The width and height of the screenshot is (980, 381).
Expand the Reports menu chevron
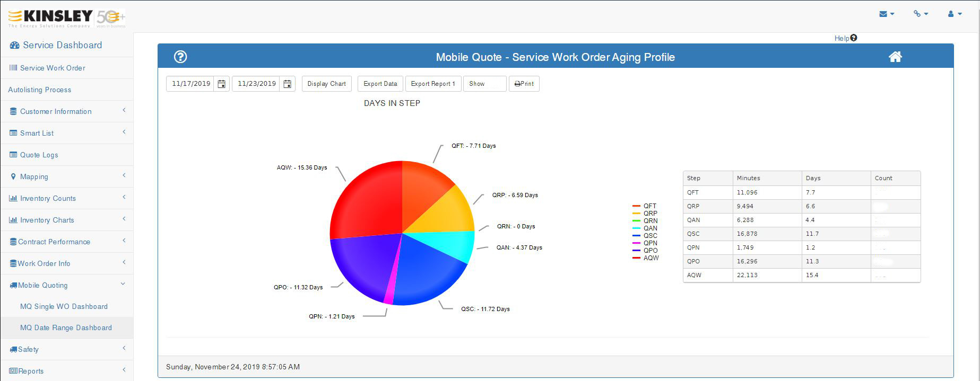tap(124, 370)
